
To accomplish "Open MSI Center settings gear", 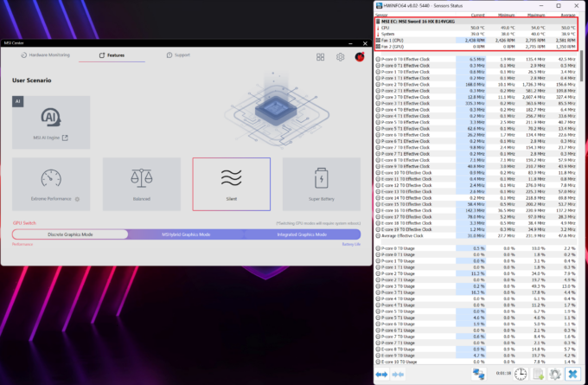I will [340, 57].
